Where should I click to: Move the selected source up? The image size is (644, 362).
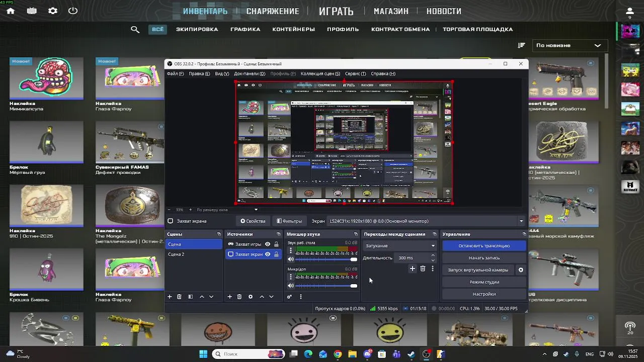(262, 297)
